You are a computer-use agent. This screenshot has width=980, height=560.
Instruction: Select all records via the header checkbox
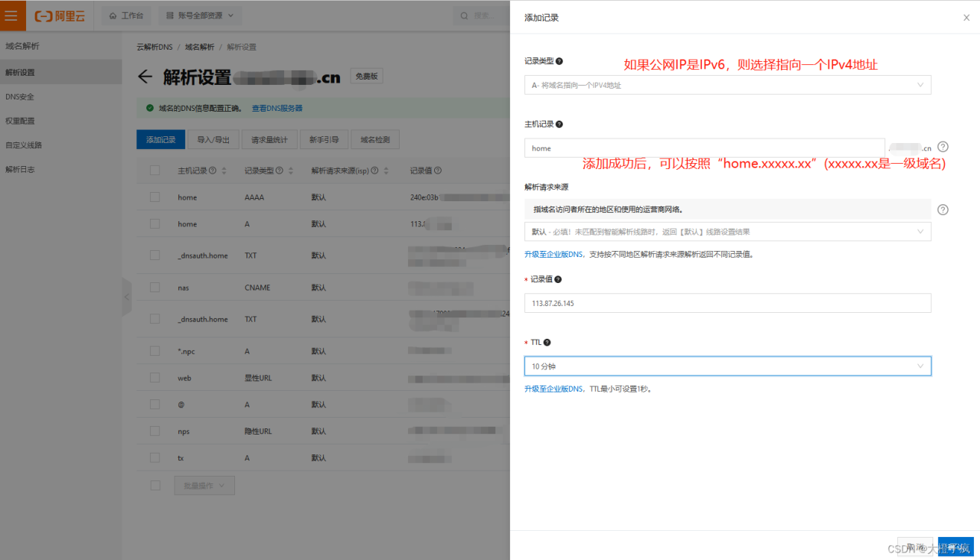tap(155, 170)
